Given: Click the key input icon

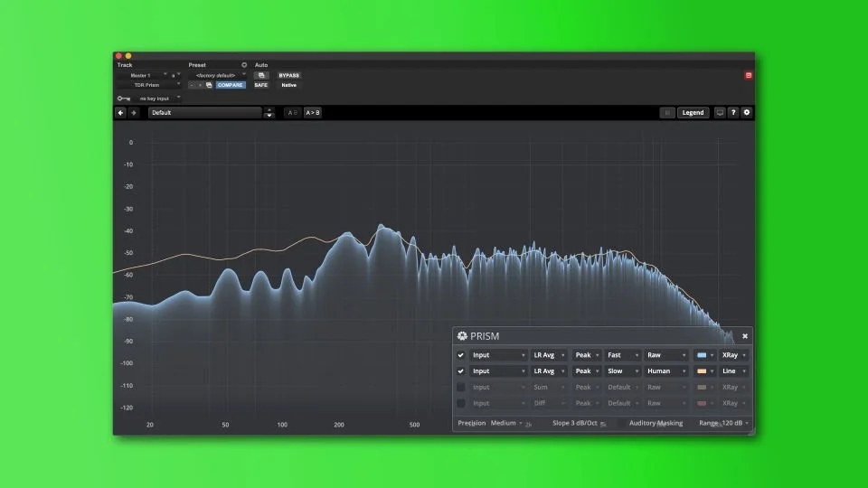Looking at the screenshot, I should pyautogui.click(x=124, y=99).
